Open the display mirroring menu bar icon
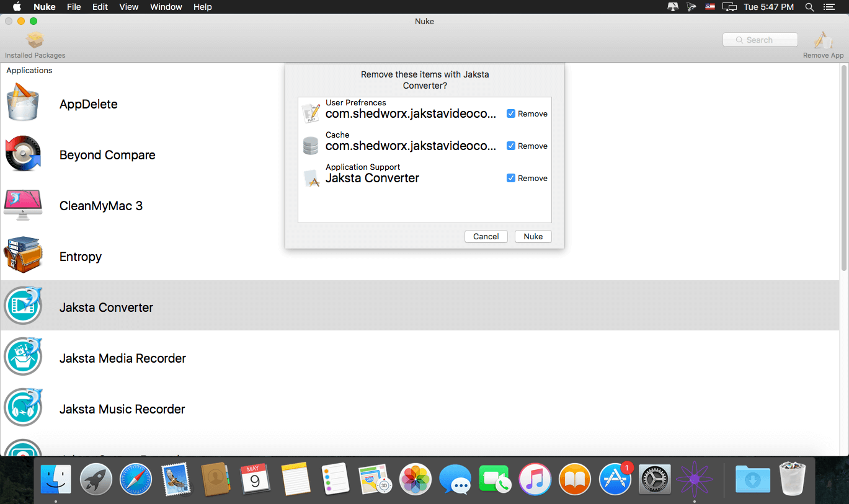Screen dimensions: 849x504 coord(730,7)
